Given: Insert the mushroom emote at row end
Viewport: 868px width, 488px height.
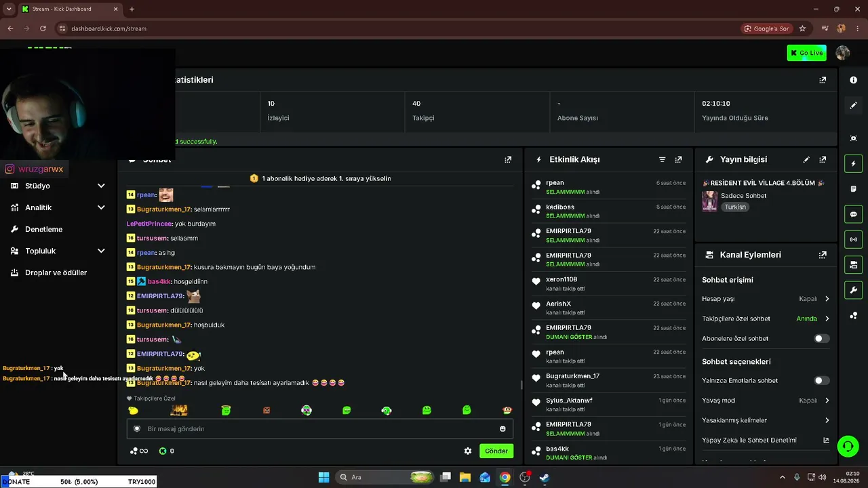Looking at the screenshot, I should [507, 411].
